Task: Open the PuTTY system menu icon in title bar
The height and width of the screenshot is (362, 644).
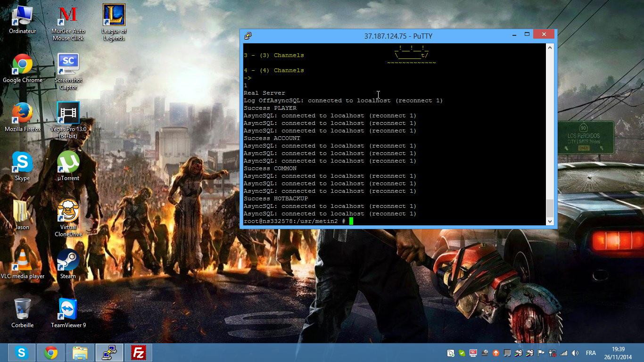Action: (x=248, y=36)
